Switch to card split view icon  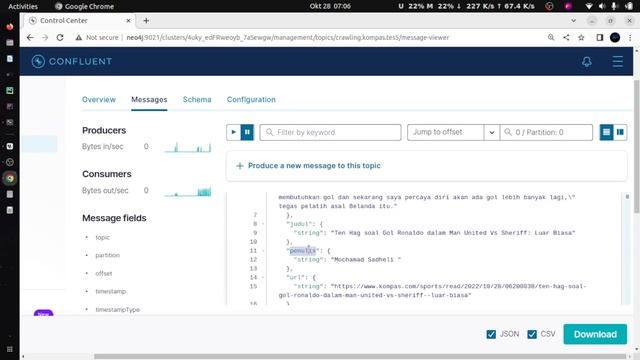point(620,132)
